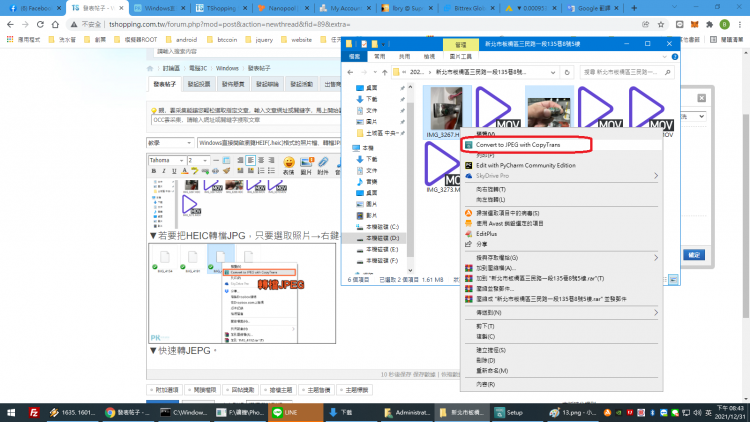The height and width of the screenshot is (422, 750).
Task: Select 本機磁碟 (D:) in navigation pane
Action: tap(381, 238)
